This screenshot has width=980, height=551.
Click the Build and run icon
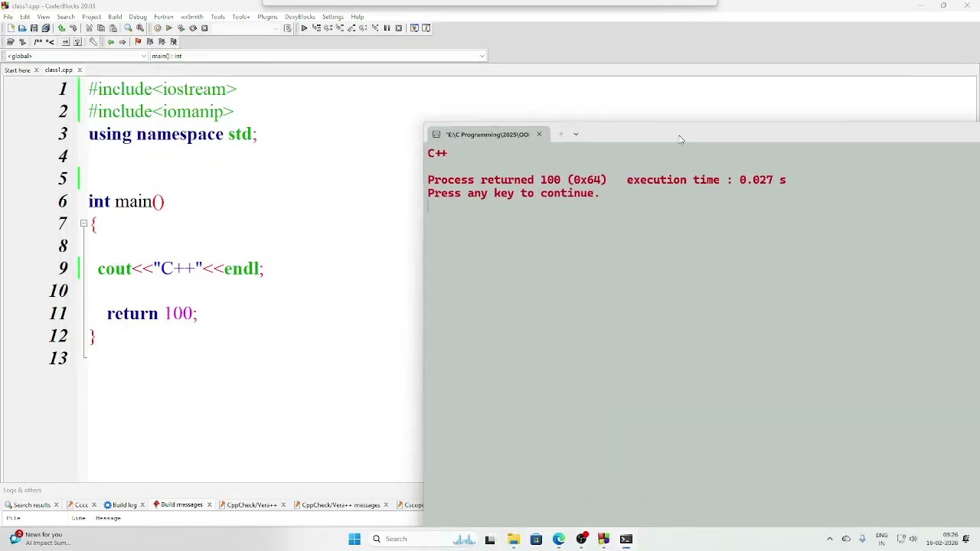(181, 28)
